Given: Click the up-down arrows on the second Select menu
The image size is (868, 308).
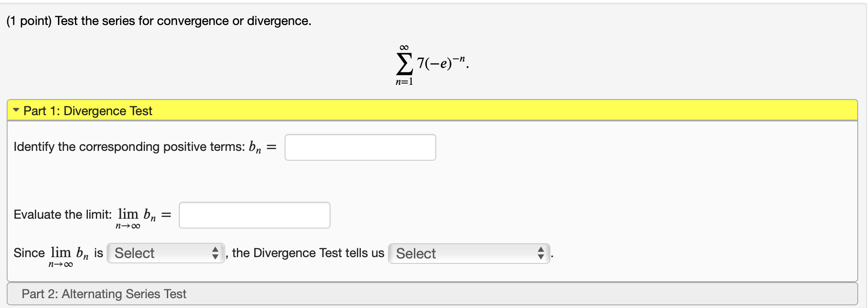Looking at the screenshot, I should coord(541,254).
